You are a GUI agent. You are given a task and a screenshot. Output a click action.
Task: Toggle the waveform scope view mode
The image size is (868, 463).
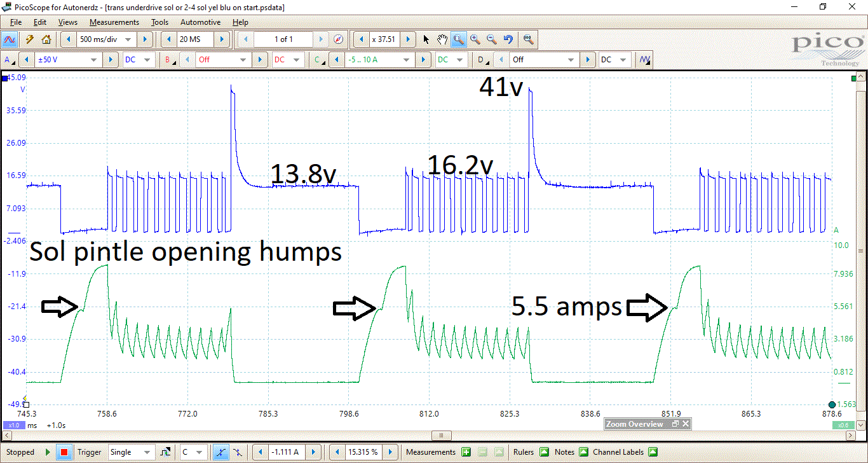[9, 39]
